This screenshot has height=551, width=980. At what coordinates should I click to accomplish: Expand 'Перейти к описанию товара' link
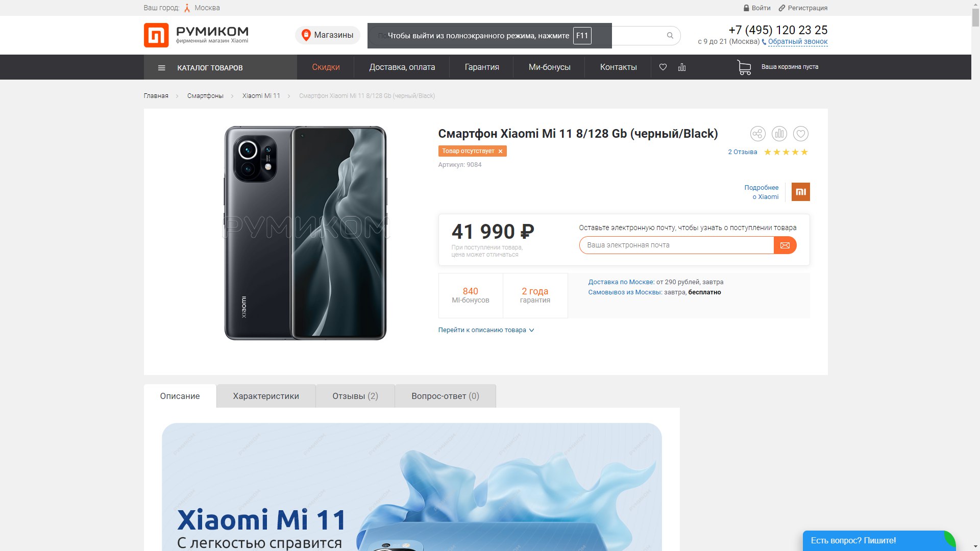tap(486, 330)
